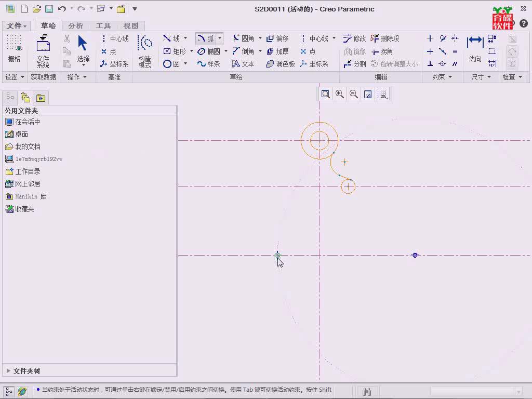532x399 pixels.
Task: Open the Favorites navigator tab
Action: coord(41,98)
